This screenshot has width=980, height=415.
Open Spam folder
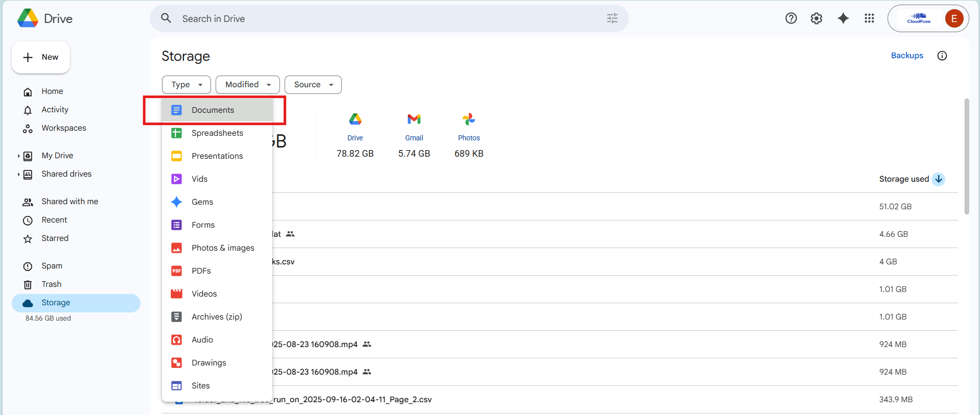pos(76,266)
